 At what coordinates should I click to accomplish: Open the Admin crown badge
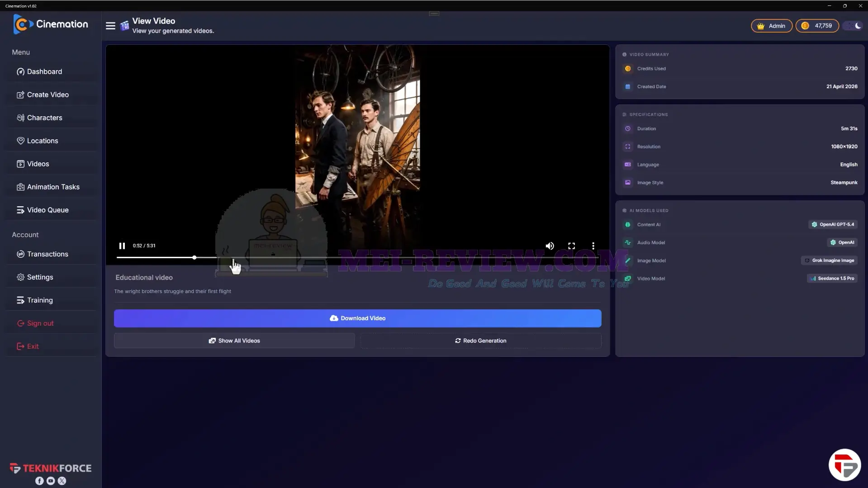[x=771, y=26]
